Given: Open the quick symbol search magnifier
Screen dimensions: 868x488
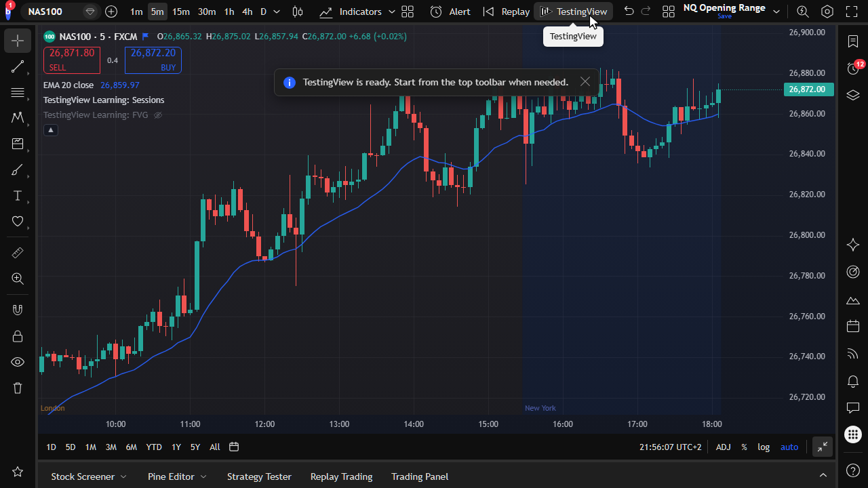Looking at the screenshot, I should (803, 12).
